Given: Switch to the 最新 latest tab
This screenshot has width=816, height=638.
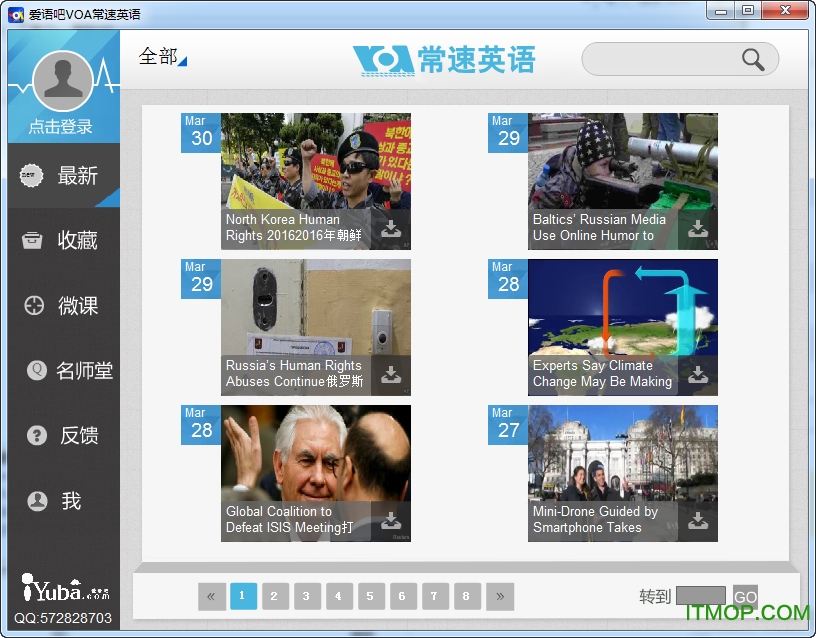Looking at the screenshot, I should [x=64, y=175].
